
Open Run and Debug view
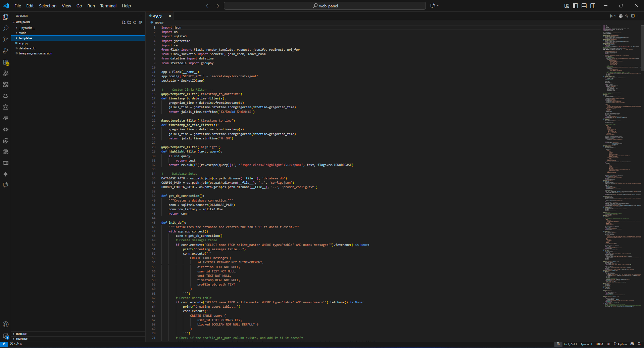[6, 51]
